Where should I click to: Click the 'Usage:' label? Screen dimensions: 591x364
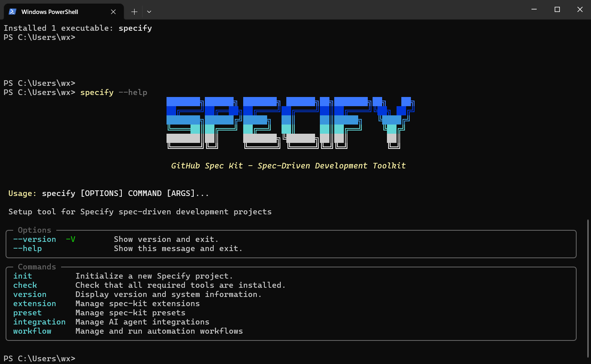coord(22,193)
